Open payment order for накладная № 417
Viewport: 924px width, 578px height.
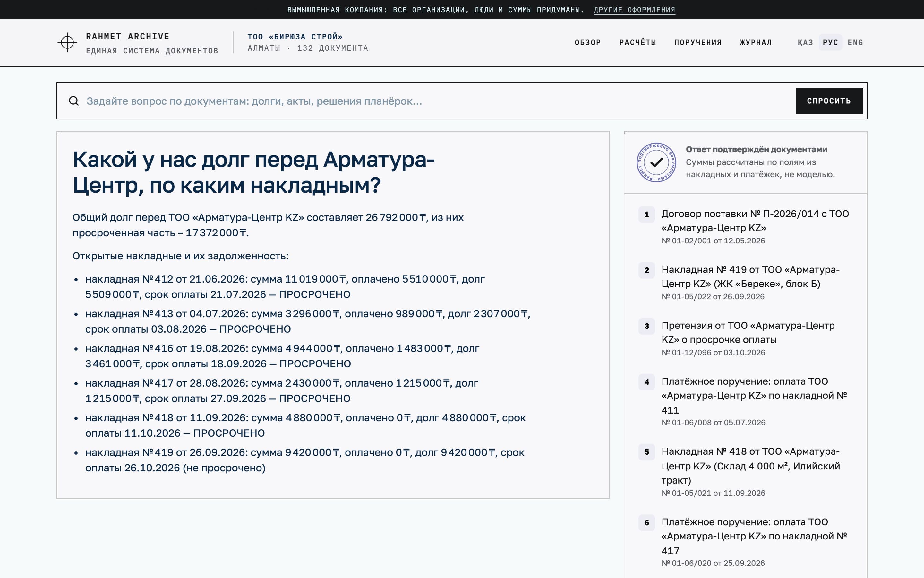pyautogui.click(x=754, y=536)
